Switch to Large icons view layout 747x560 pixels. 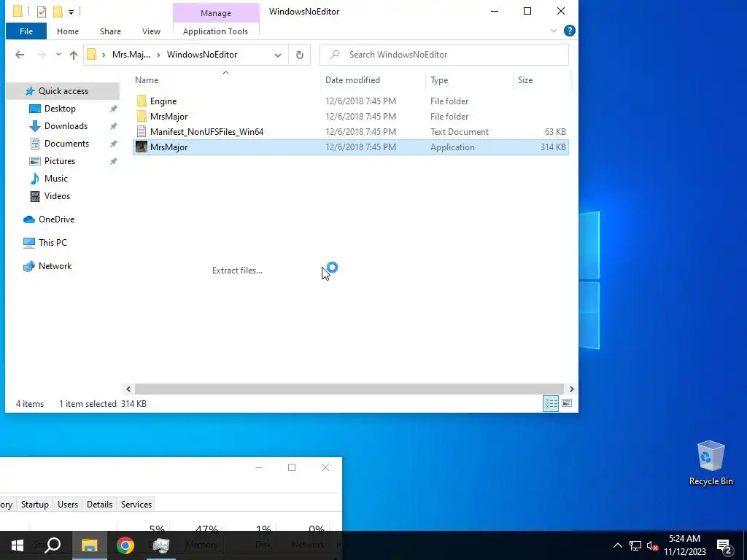coord(566,404)
